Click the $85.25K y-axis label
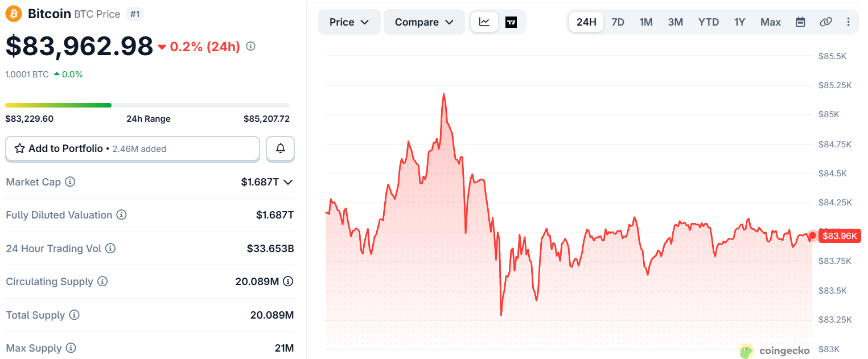Screen dimensions: 868x359 (x=835, y=85)
